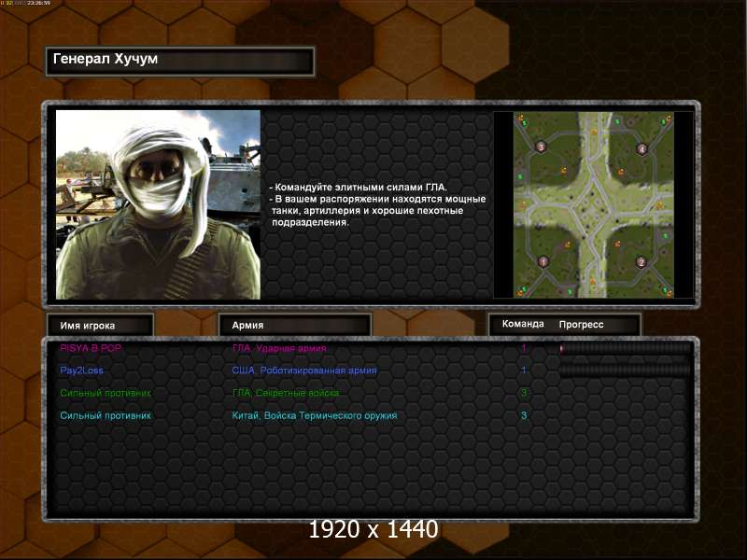The image size is (747, 560).
Task: Click army Китай, Войска Термического оружия
Action: click(x=314, y=415)
